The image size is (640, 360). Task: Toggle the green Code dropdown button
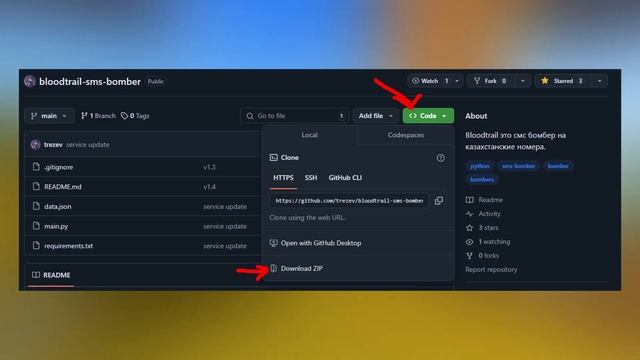[428, 116]
